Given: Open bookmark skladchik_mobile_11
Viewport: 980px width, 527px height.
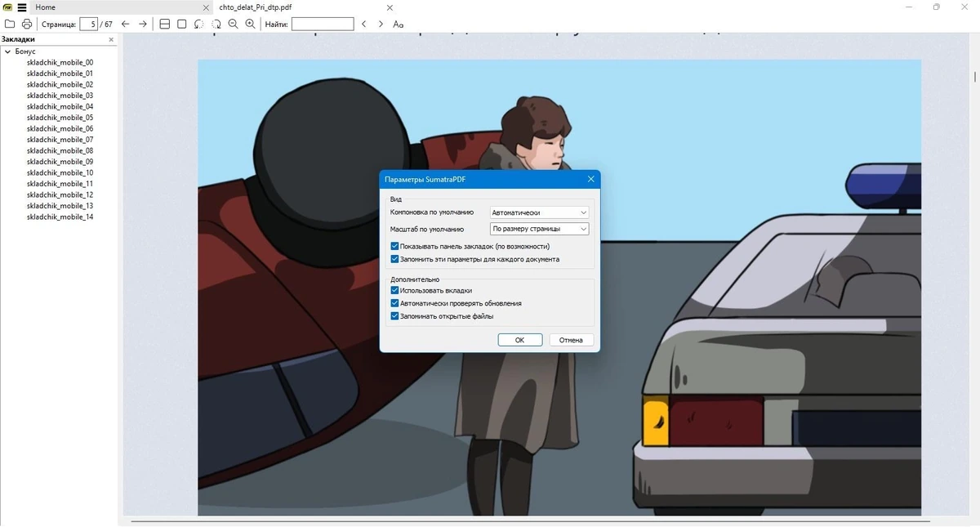Looking at the screenshot, I should [60, 184].
